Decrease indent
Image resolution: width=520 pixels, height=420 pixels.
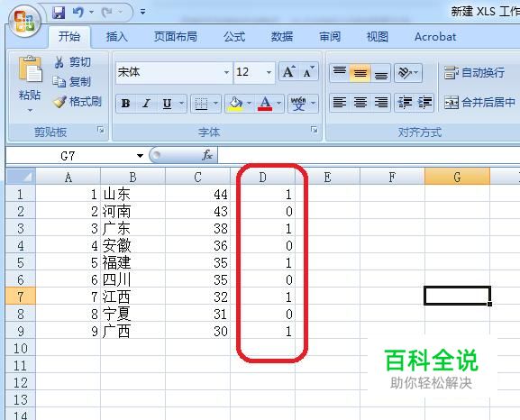click(x=405, y=102)
